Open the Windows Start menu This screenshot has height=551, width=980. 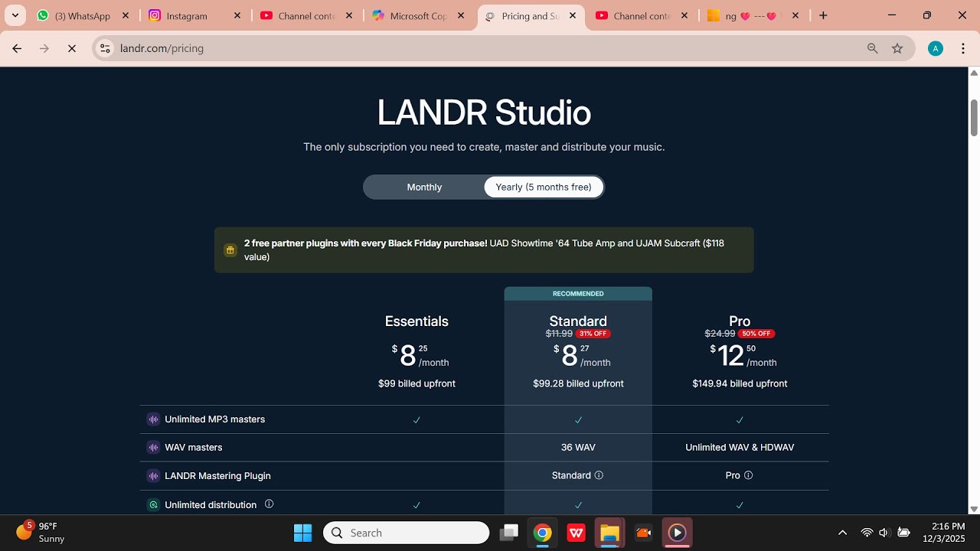coord(303,533)
